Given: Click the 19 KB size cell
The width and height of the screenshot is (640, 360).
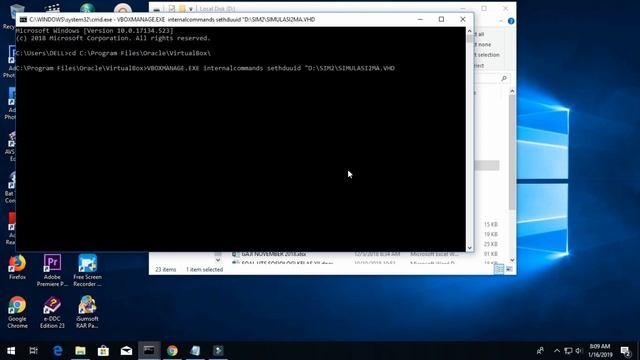Looking at the screenshot, I should pyautogui.click(x=491, y=234).
